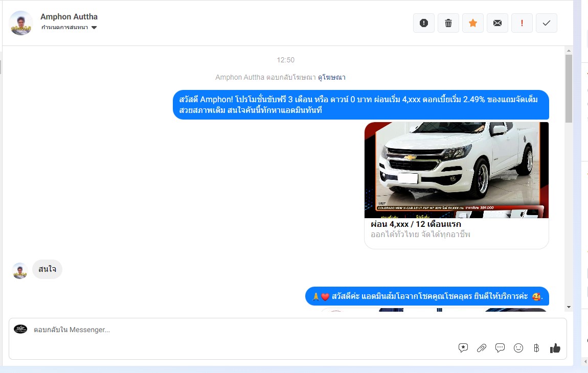The image size is (588, 373).
Task: Click the chat scrollbar up arrow
Action: [x=569, y=51]
